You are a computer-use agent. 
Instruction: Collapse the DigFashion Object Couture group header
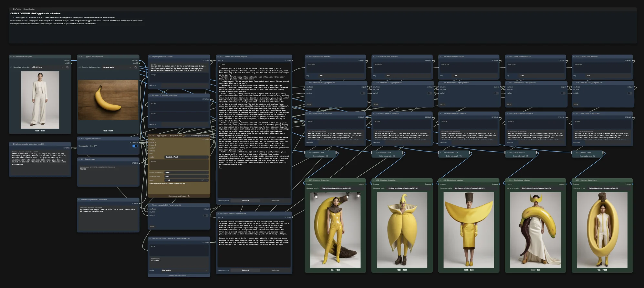point(11,9)
